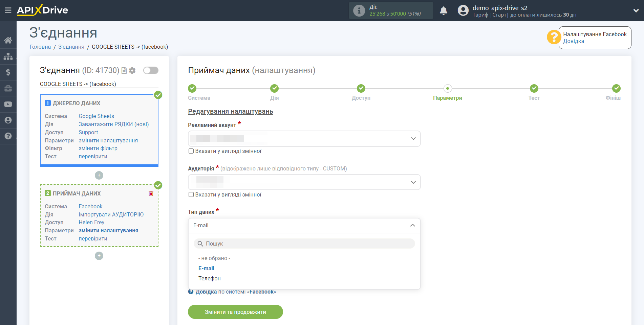Click the demo_apix-drive_s2 username
This screenshot has width=644, height=325.
click(500, 8)
